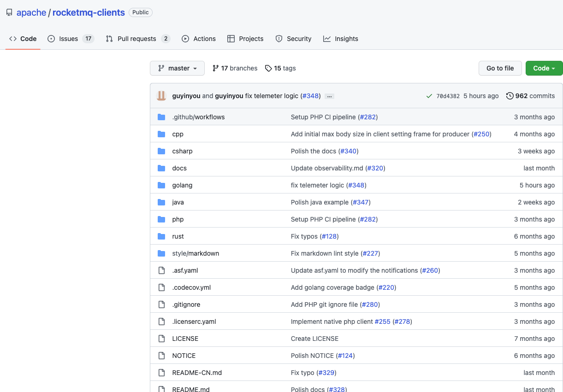563x392 pixels.
Task: Click the rust folder icon
Action: [161, 236]
